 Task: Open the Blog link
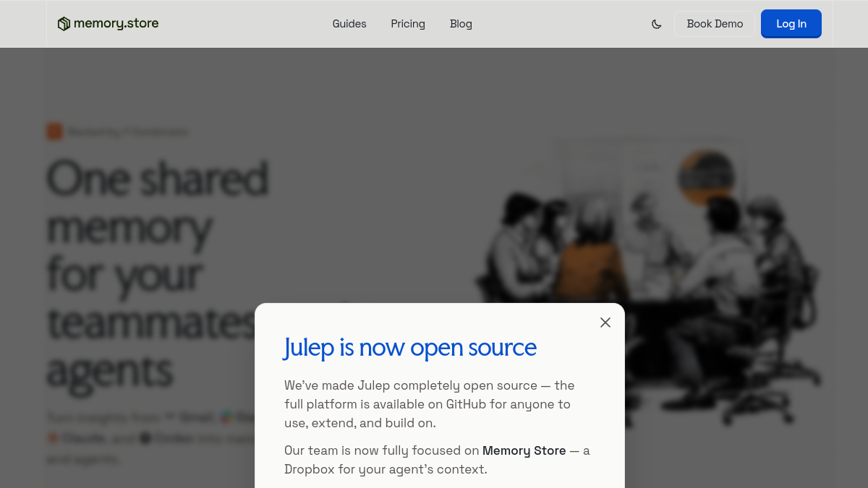coord(461,24)
